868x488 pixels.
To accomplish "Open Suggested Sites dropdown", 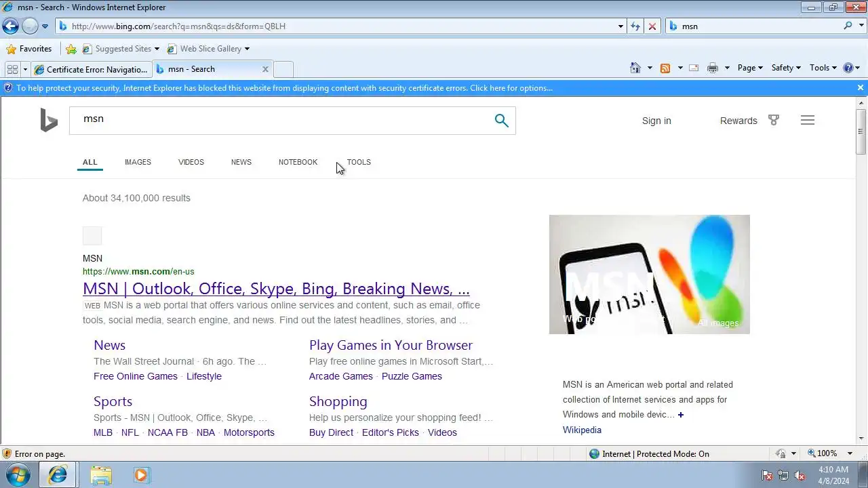I will click(121, 49).
